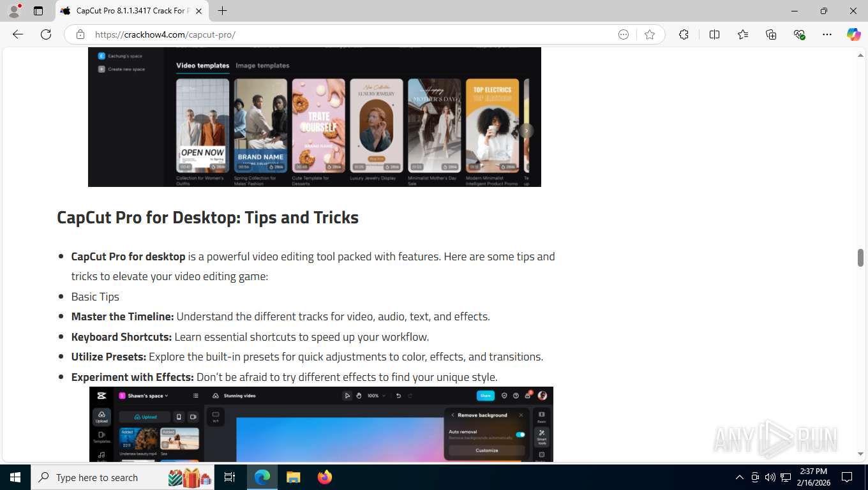868x490 pixels.
Task: Open File Explorer on taskbar
Action: tap(293, 477)
